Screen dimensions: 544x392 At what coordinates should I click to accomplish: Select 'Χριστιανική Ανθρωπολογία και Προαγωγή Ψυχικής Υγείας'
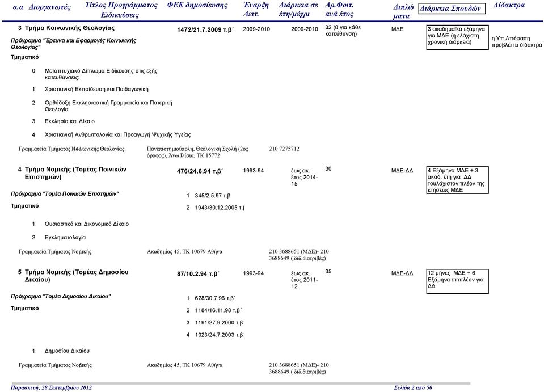[117, 134]
